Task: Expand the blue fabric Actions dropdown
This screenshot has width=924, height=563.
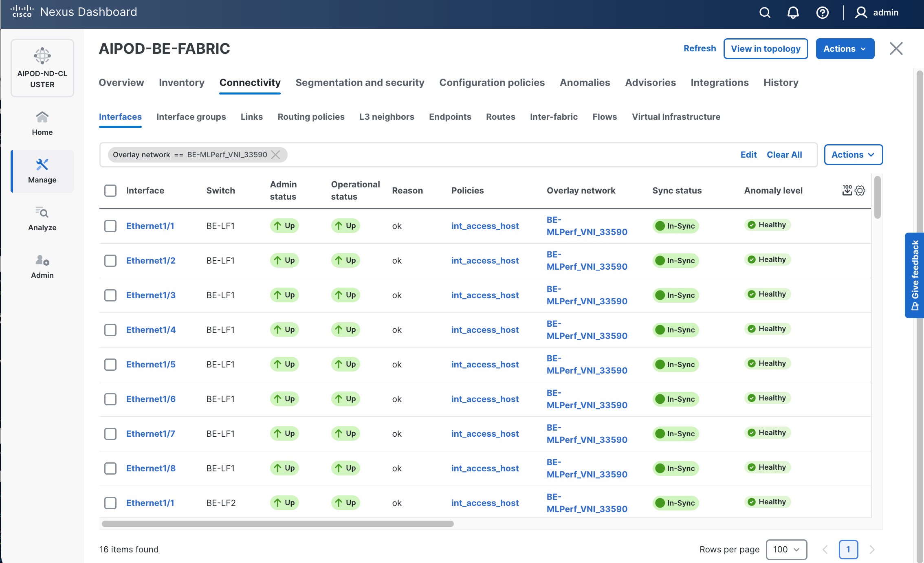Action: pyautogui.click(x=845, y=49)
